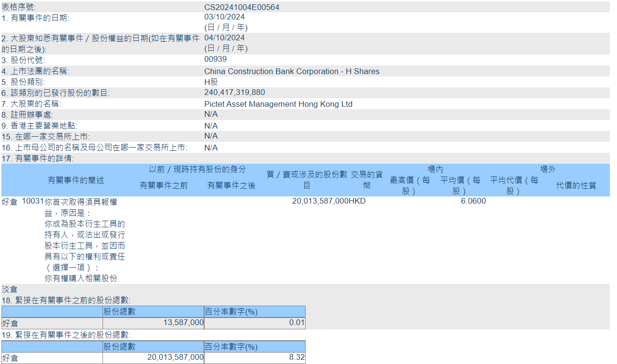Click shares figure 20,013,587,000HKD in event row
Viewport: 617px width, 364px height.
pos(329,201)
